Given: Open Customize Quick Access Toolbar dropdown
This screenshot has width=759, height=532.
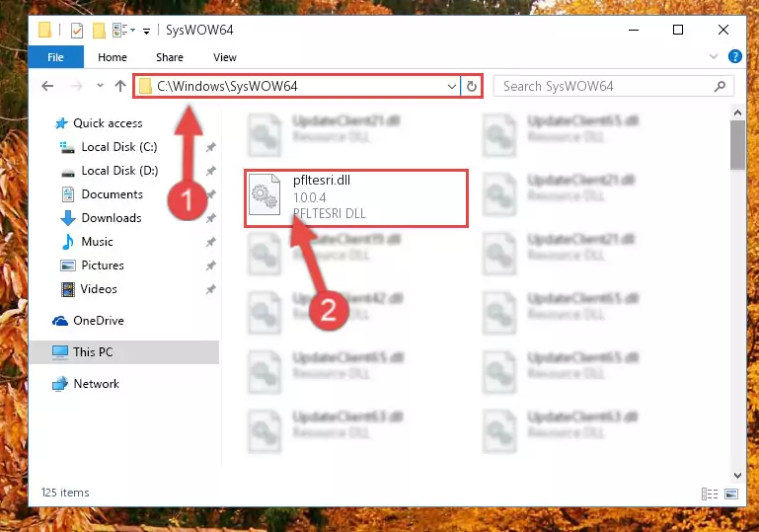Looking at the screenshot, I should click(146, 32).
